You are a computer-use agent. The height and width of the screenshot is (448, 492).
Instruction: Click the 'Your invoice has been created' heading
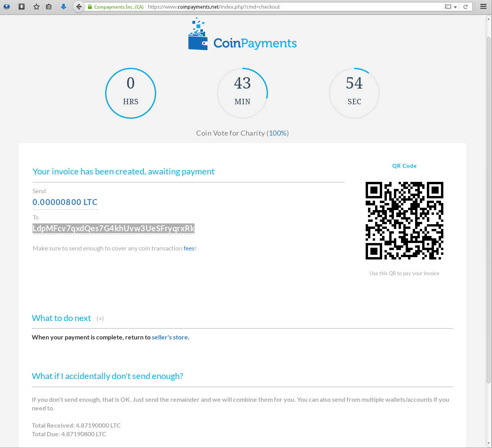pos(124,172)
